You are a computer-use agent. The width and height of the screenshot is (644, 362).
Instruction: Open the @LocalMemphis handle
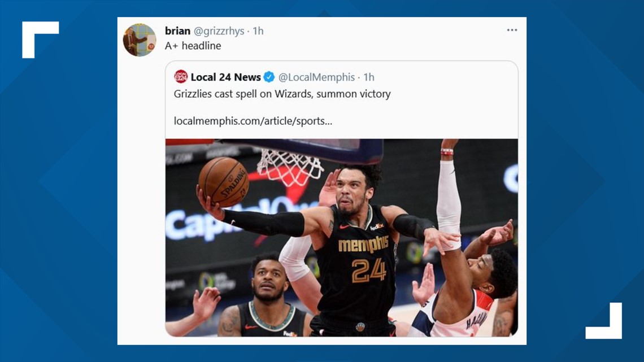pos(317,77)
